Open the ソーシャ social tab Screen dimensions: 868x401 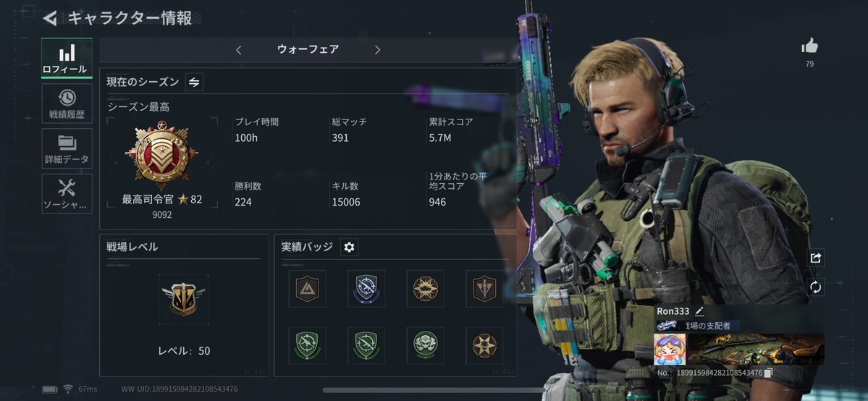[67, 193]
